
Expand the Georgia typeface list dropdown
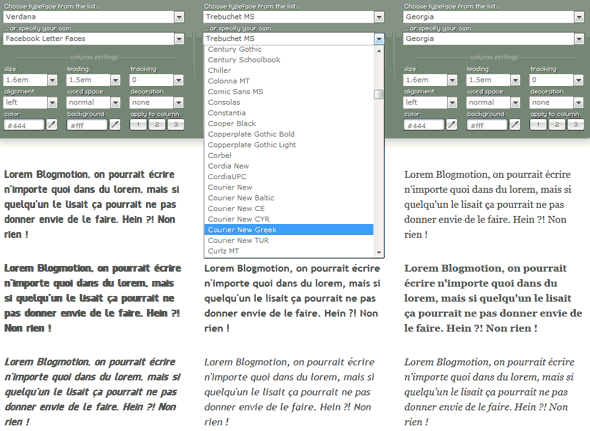point(579,17)
